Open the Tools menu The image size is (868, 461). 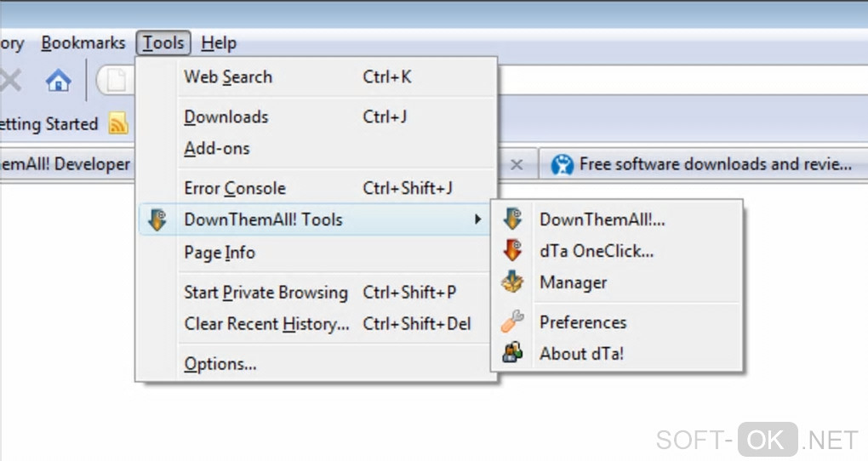point(163,43)
